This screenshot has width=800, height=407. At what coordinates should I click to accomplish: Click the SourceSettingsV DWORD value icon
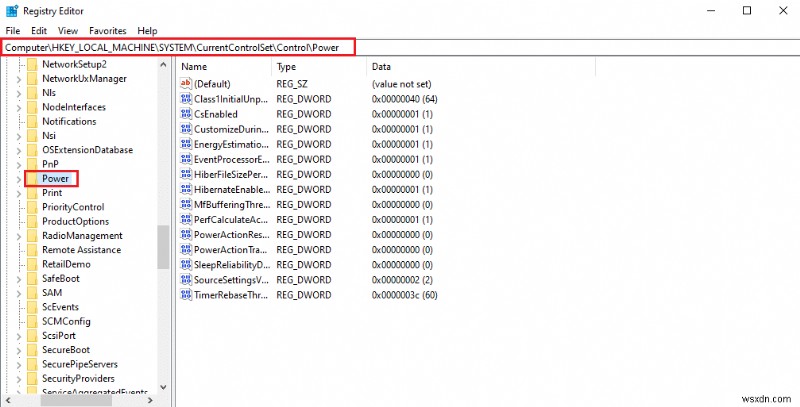[x=185, y=280]
